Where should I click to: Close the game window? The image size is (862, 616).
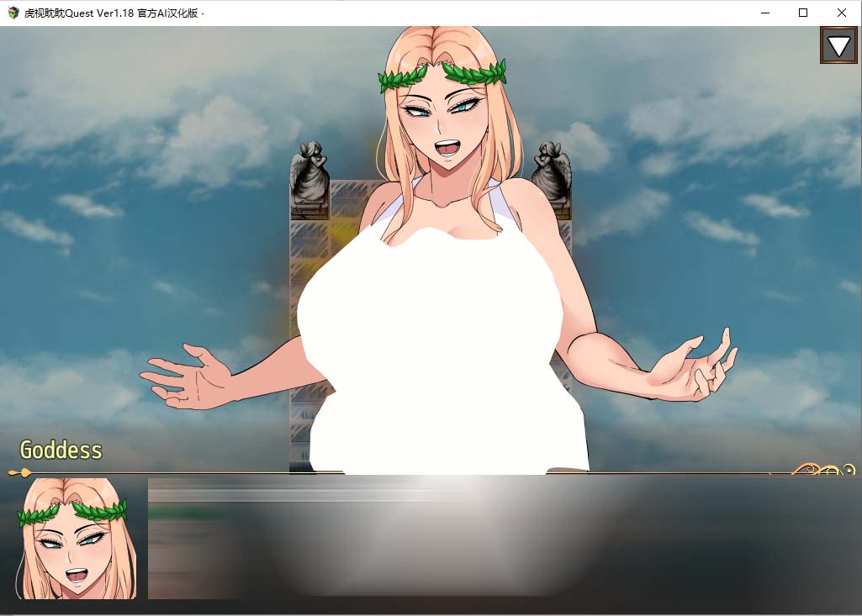pos(842,13)
